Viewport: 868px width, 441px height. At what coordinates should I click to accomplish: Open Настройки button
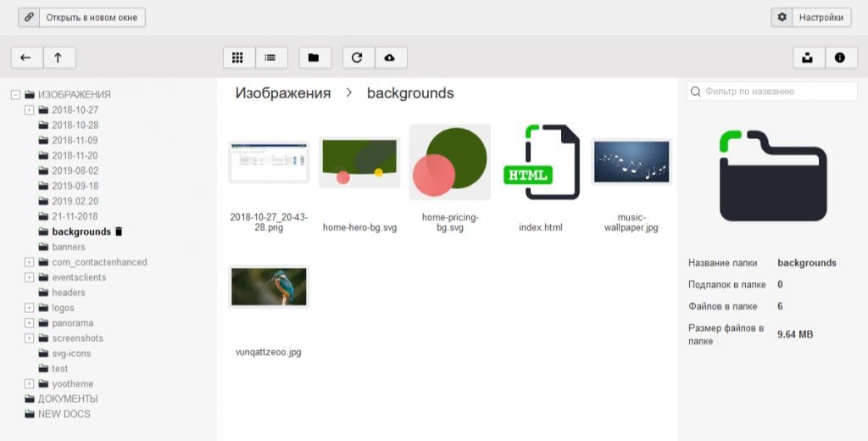(x=811, y=17)
